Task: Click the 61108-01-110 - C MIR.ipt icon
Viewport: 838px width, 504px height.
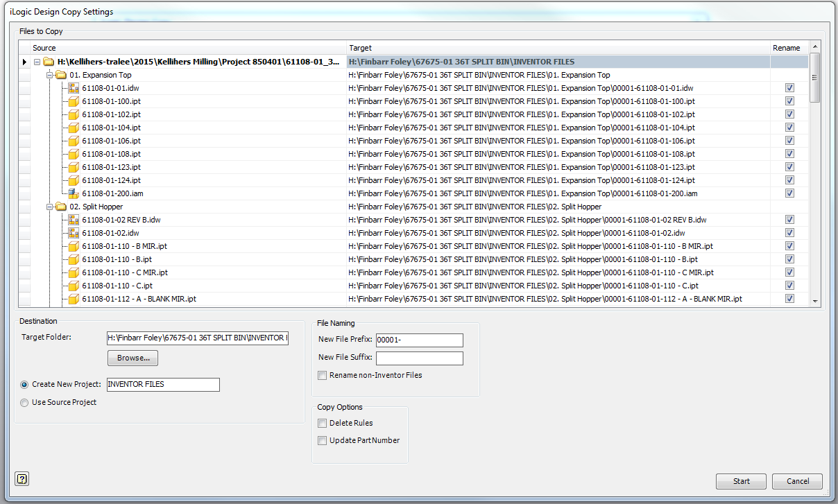Action: (x=74, y=272)
